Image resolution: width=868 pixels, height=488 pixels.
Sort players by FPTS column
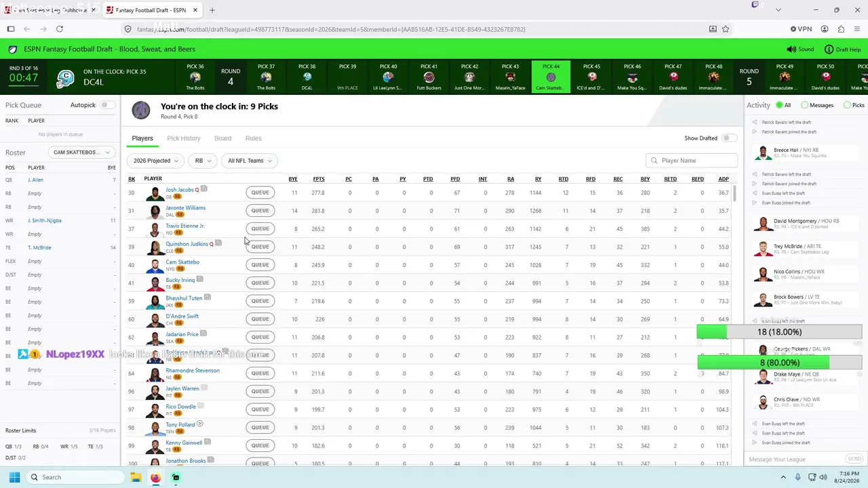pos(319,179)
